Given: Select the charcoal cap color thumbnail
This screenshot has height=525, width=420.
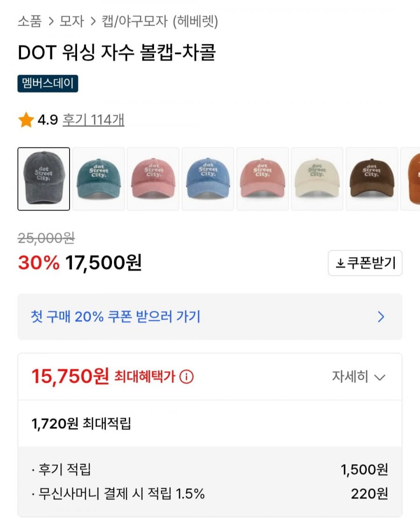Looking at the screenshot, I should (44, 179).
